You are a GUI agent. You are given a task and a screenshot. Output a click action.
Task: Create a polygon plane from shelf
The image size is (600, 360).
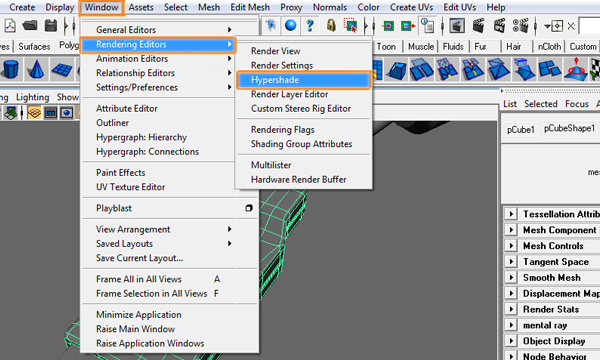click(x=62, y=70)
